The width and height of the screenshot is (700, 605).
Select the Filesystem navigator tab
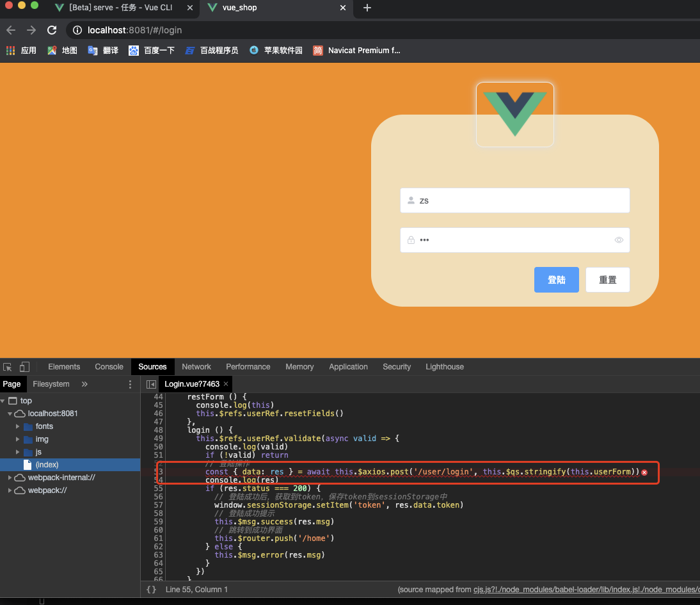[x=51, y=384]
